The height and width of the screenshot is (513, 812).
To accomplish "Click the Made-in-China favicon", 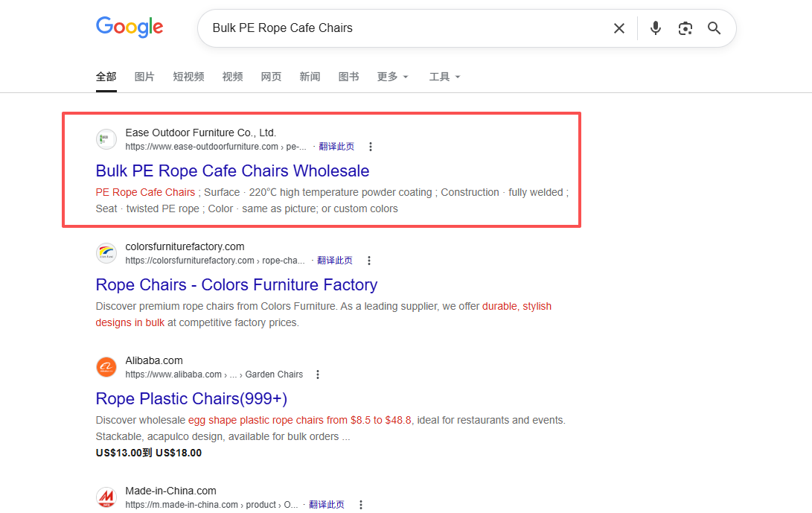I will [106, 497].
